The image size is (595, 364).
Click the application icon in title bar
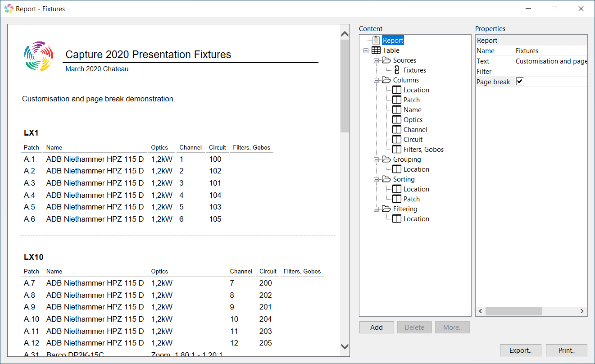pyautogui.click(x=9, y=9)
